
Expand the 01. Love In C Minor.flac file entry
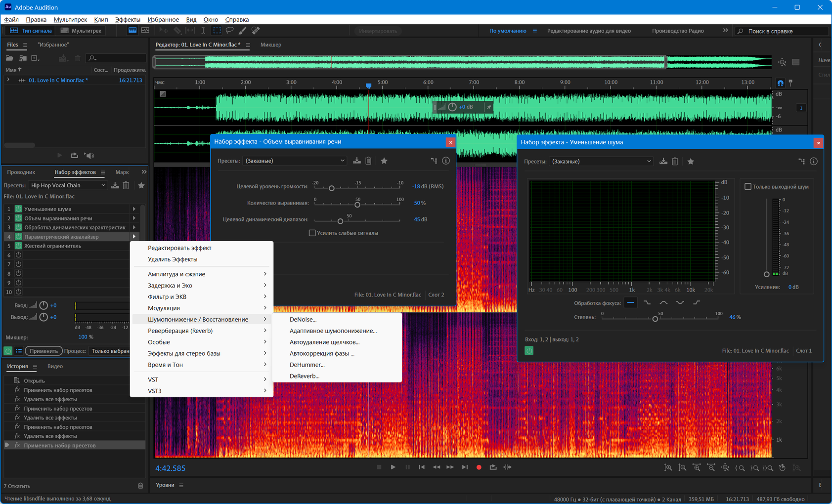coord(8,80)
